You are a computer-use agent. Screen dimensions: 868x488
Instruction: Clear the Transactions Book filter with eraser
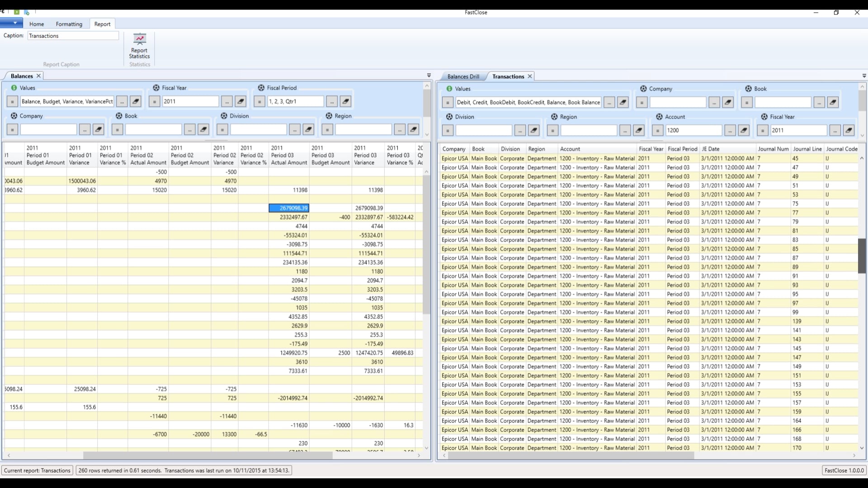[x=833, y=103]
